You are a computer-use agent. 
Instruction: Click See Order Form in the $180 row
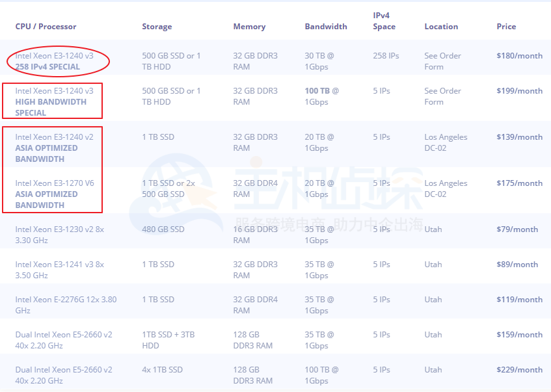tap(442, 61)
